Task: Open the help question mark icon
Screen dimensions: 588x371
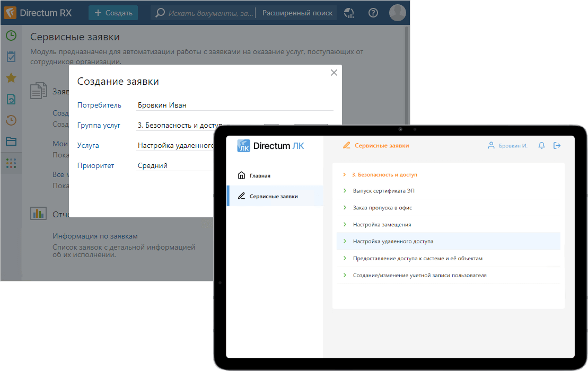Action: [373, 13]
